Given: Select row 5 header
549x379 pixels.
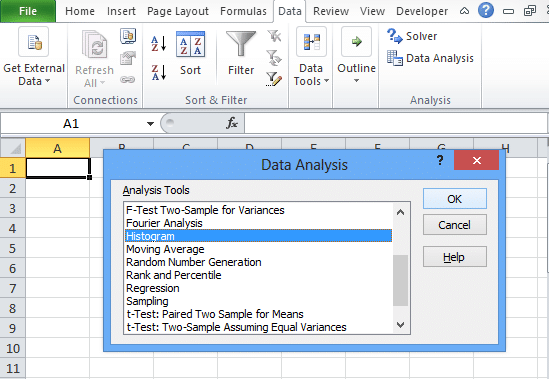Looking at the screenshot, I should [13, 248].
